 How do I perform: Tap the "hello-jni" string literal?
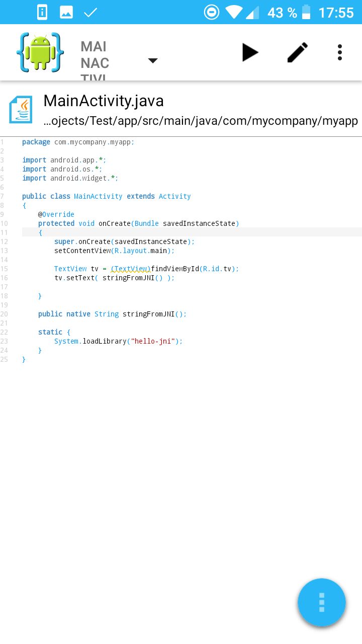152,341
